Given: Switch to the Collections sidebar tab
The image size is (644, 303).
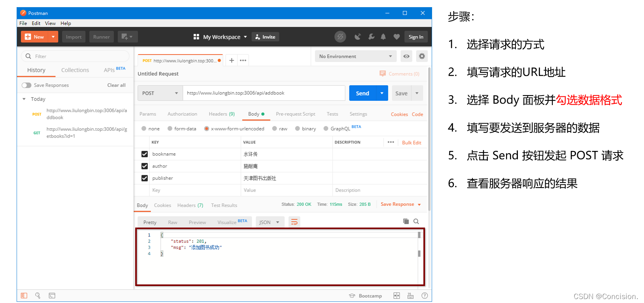Looking at the screenshot, I should 75,70.
